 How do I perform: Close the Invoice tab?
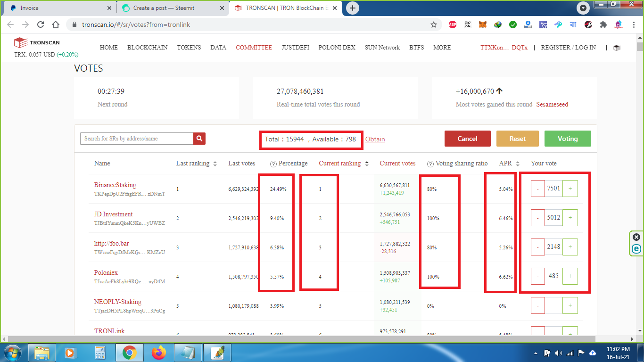[x=109, y=8]
